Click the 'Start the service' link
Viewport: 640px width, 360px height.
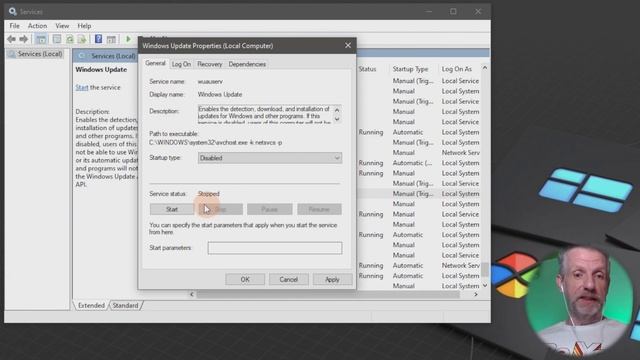(x=82, y=87)
